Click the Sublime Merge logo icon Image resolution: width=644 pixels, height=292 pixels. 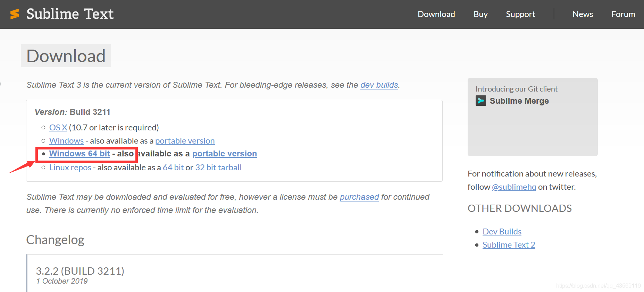tap(481, 101)
